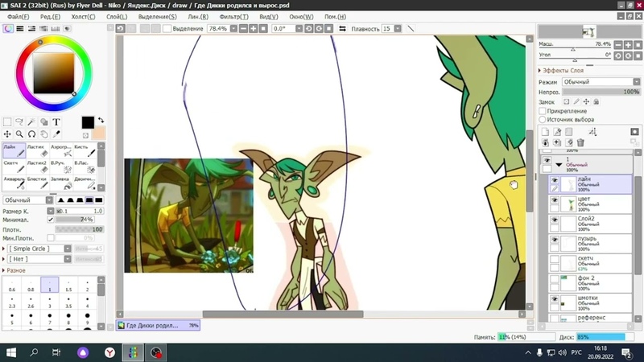The image size is (644, 362).
Task: Pick brush size 1.5 preset
Action: (68, 286)
